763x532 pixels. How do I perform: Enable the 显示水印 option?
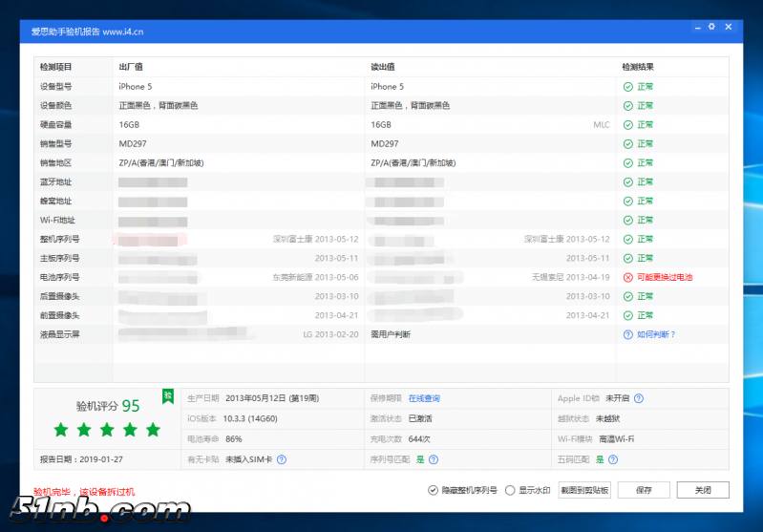510,490
